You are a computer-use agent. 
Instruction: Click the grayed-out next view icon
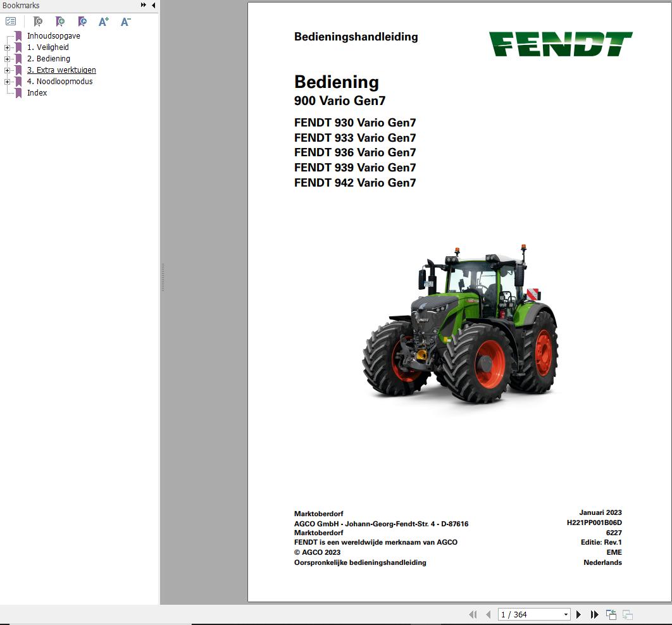click(628, 615)
